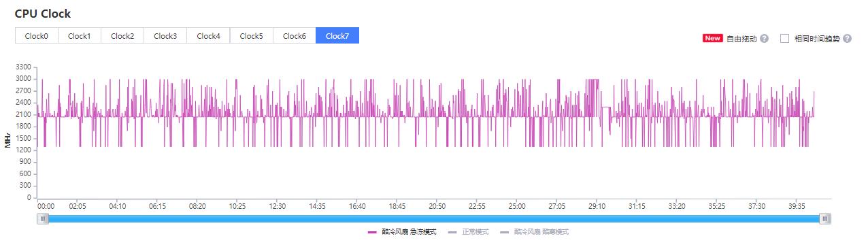Click the 自由拖动 label
868x251 pixels.
pos(741,39)
